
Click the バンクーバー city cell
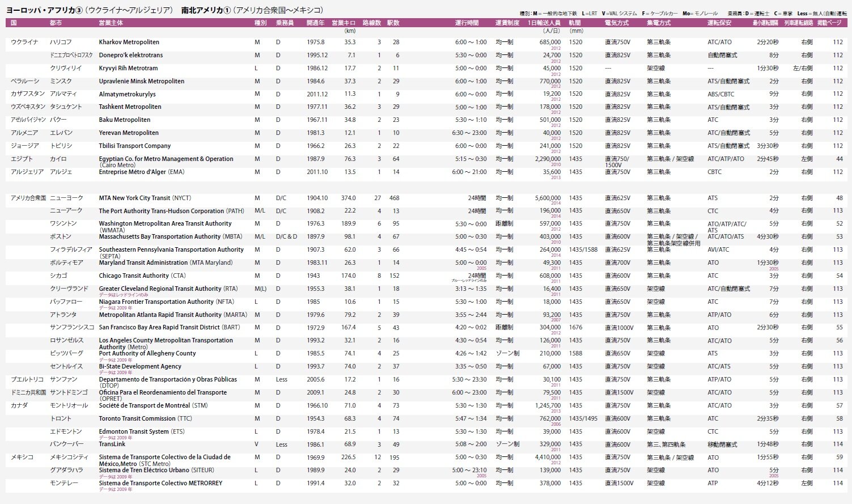(x=66, y=444)
